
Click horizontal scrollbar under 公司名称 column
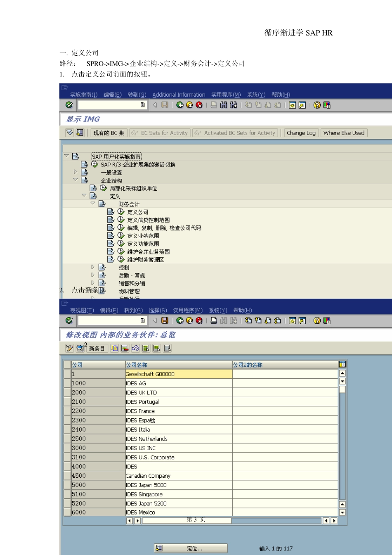click(x=187, y=521)
